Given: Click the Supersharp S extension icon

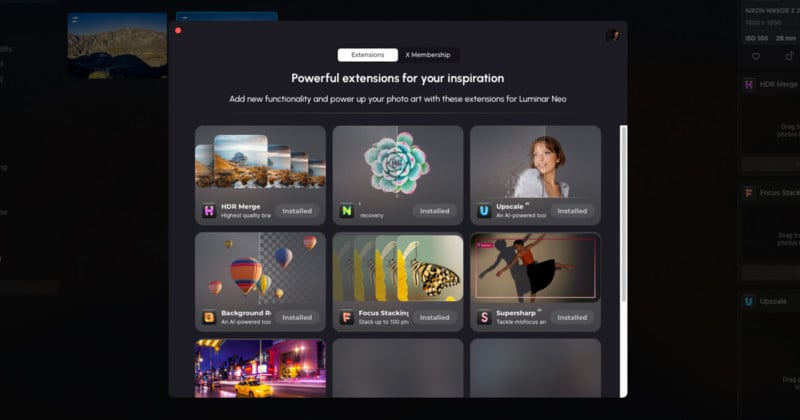Looking at the screenshot, I should [x=484, y=317].
